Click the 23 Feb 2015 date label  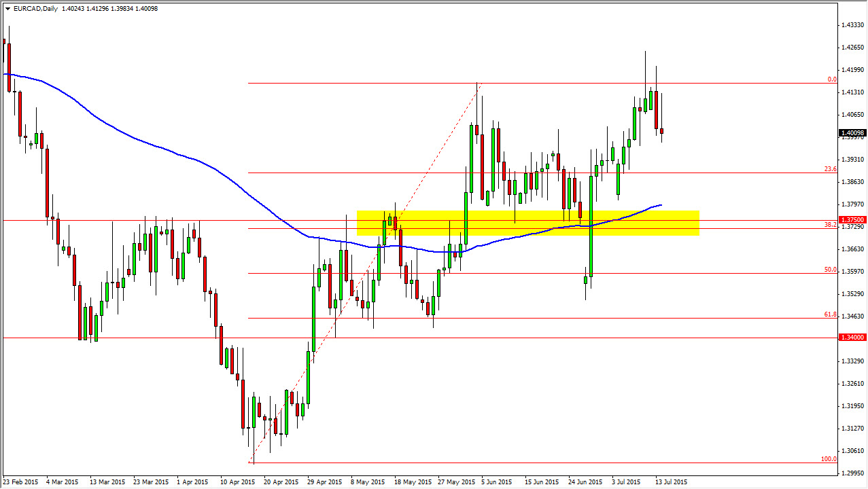tap(21, 482)
